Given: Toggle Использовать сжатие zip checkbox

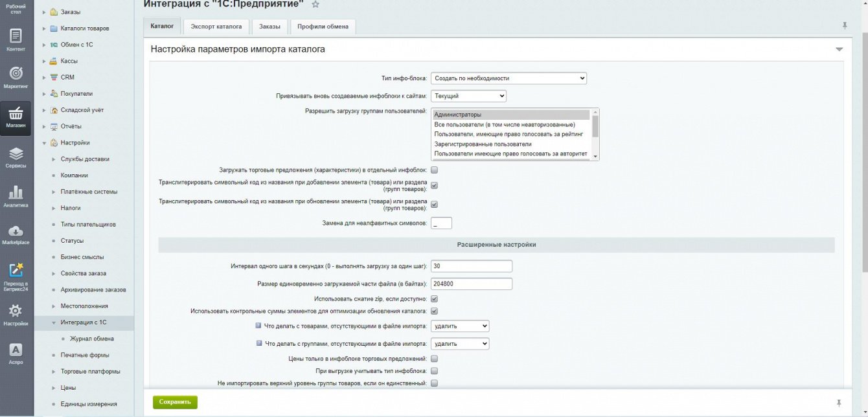Looking at the screenshot, I should pyautogui.click(x=435, y=299).
